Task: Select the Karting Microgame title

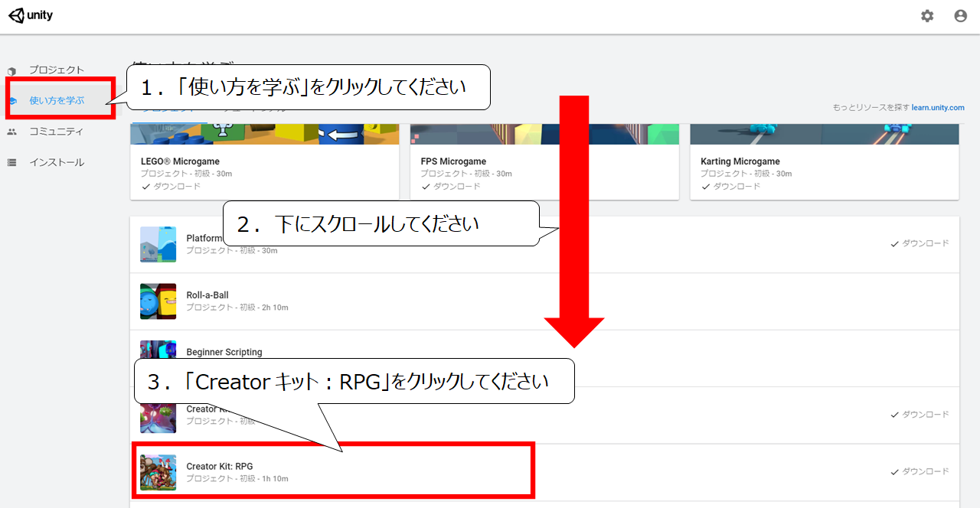Action: 740,161
